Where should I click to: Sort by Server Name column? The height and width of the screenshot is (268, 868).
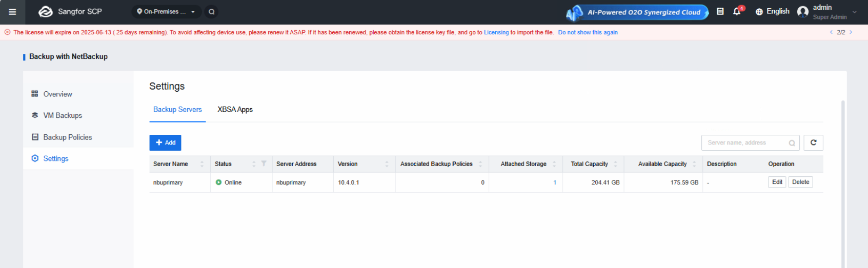point(202,164)
